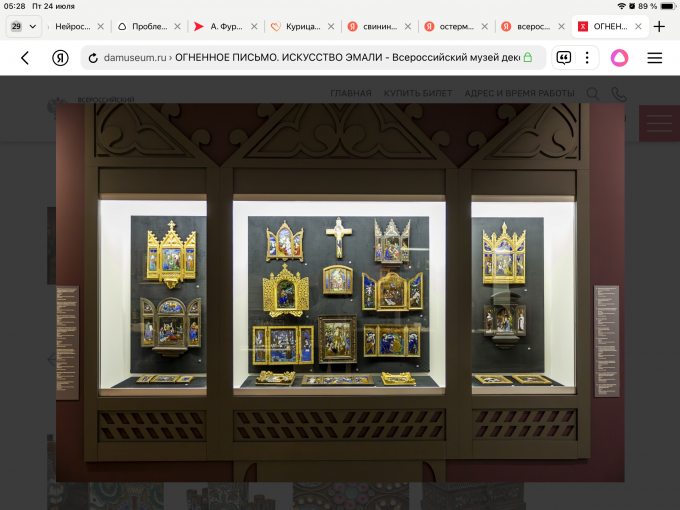This screenshot has height=510, width=680.
Task: Go back with the browser back arrow
Action: point(25,58)
